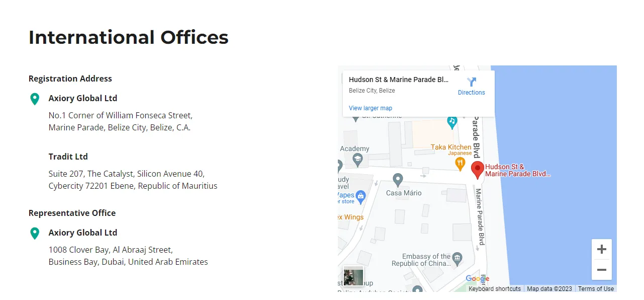The width and height of the screenshot is (644, 300).
Task: Click the red Hudson St & Marine Parade Blvd map label
Action: pyautogui.click(x=518, y=171)
